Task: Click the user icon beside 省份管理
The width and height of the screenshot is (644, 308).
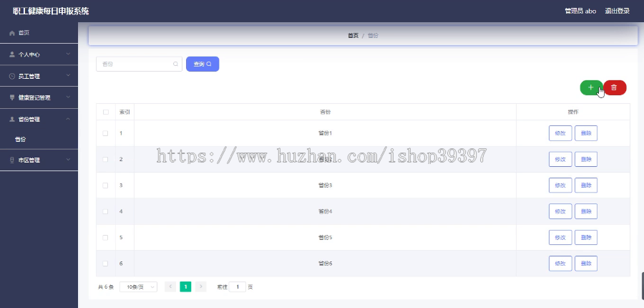Action: click(x=12, y=119)
